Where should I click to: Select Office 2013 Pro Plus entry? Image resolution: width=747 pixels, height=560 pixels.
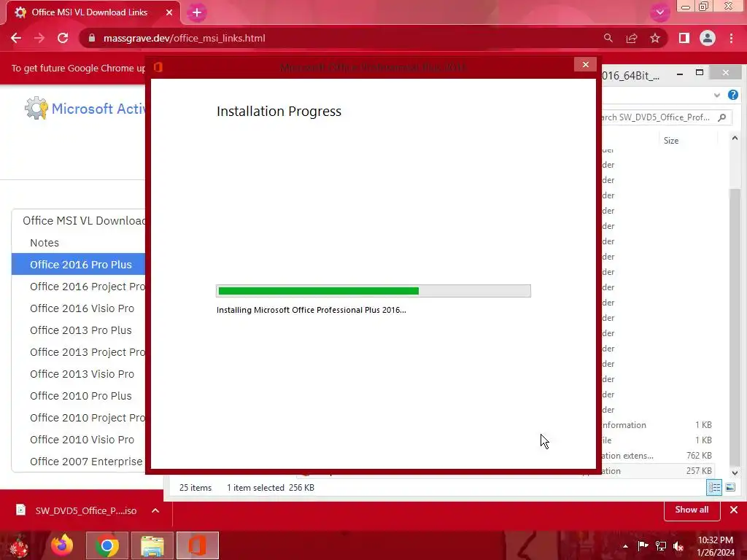coord(80,330)
